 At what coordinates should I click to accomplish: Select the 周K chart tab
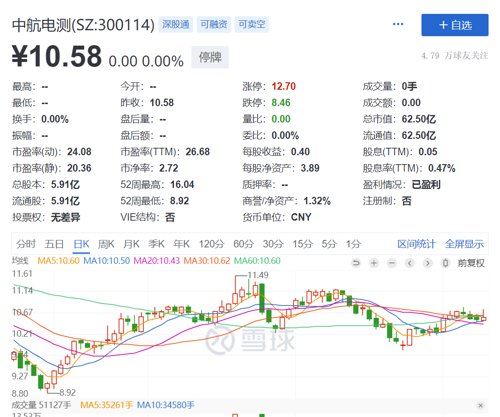pyautogui.click(x=106, y=244)
